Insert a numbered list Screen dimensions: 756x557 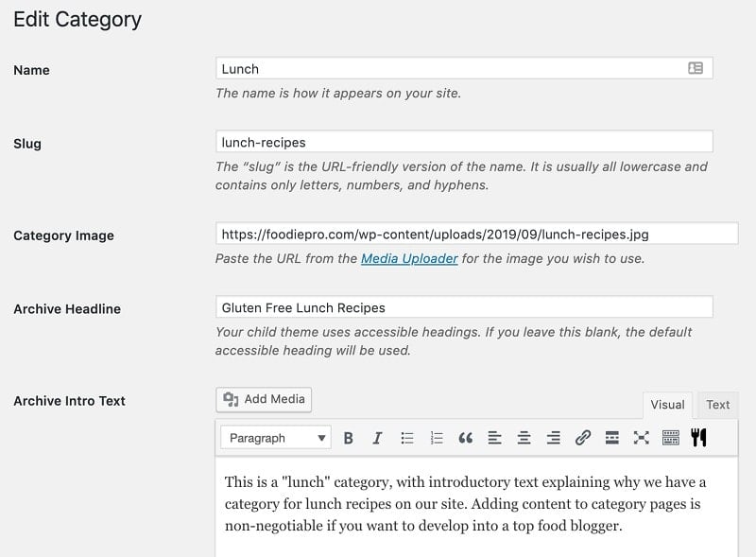pos(437,438)
